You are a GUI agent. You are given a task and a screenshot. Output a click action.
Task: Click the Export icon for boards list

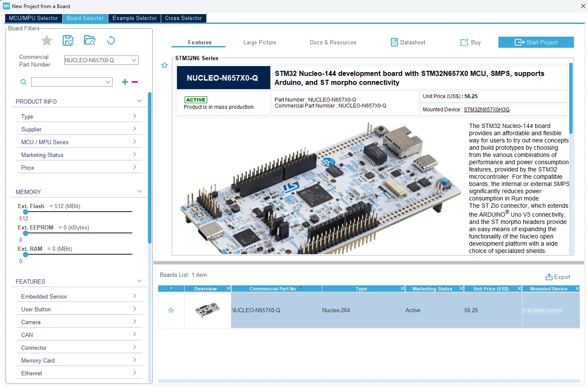pos(549,277)
